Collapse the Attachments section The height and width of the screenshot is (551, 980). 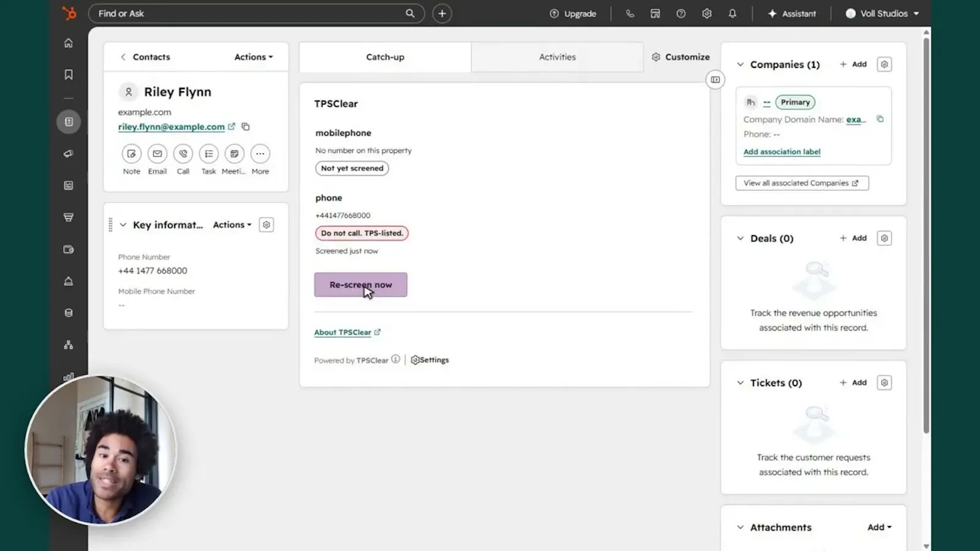point(741,527)
